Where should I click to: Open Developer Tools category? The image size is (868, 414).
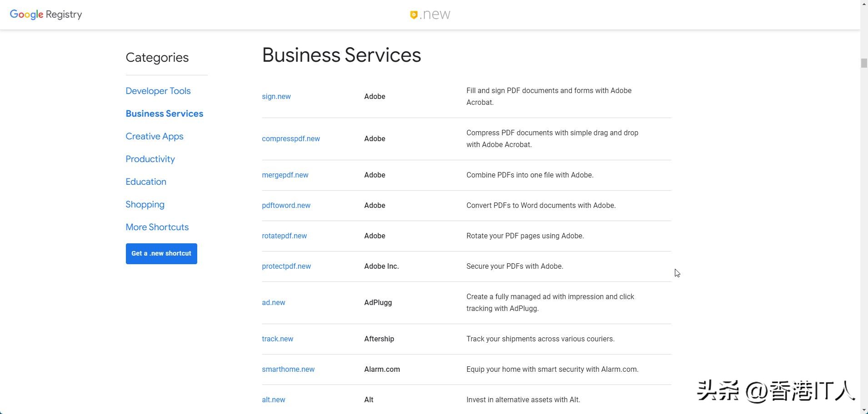tap(158, 91)
